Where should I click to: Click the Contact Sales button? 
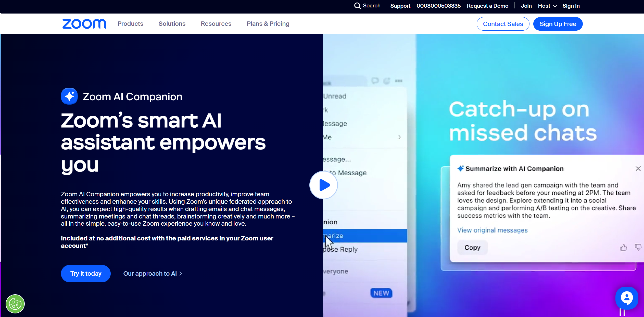(x=503, y=23)
